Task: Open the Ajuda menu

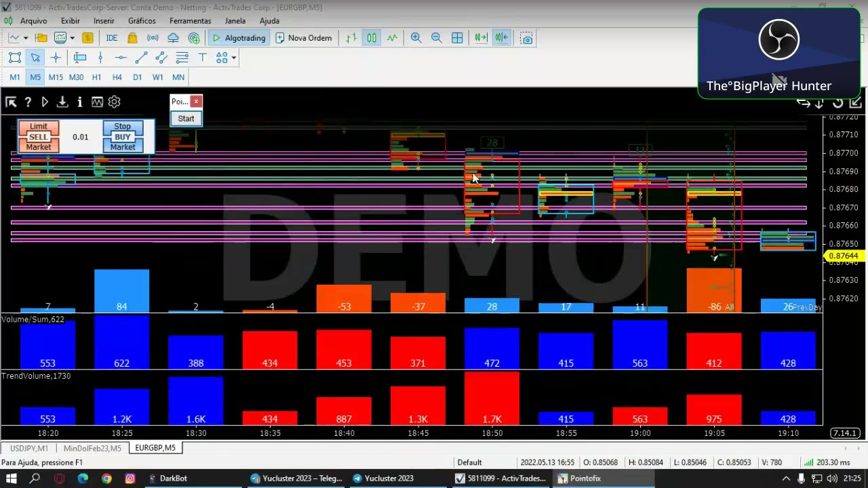Action: (x=269, y=21)
